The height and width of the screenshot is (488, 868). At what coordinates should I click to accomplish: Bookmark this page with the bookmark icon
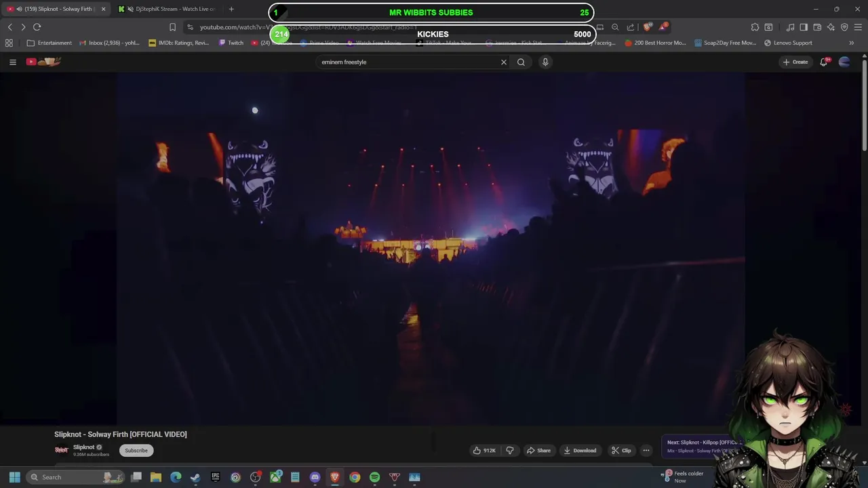tap(172, 27)
